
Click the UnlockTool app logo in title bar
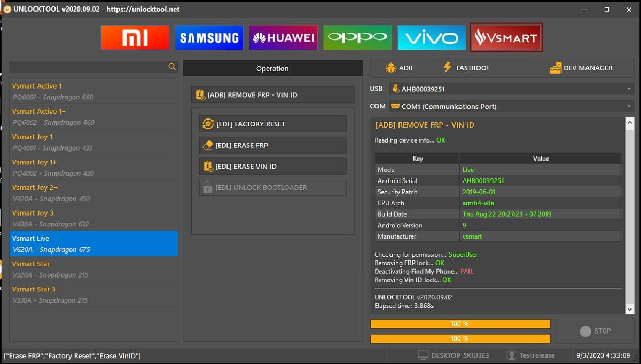point(7,9)
